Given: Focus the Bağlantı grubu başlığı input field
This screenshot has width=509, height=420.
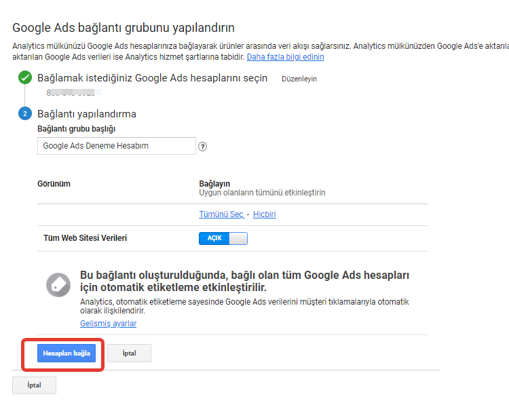Looking at the screenshot, I should click(117, 146).
